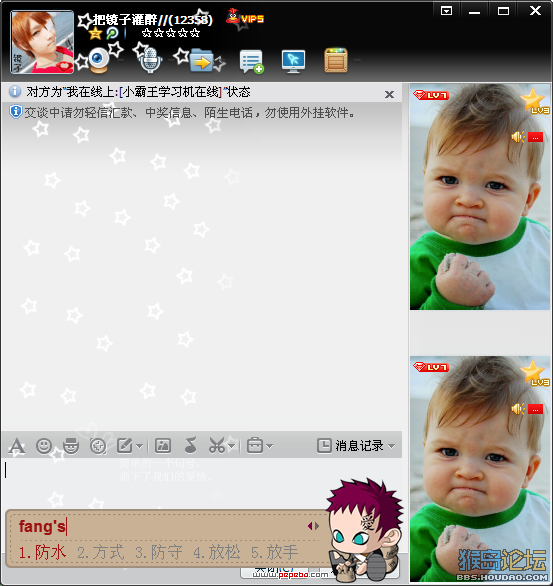
Task: Toggle the speaker icon on lower image
Action: pos(518,409)
